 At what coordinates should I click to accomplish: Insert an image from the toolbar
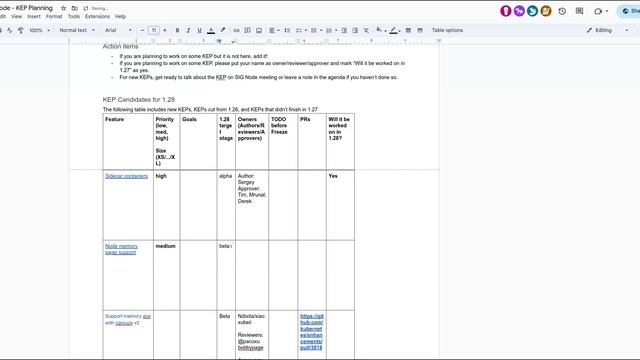tap(259, 30)
